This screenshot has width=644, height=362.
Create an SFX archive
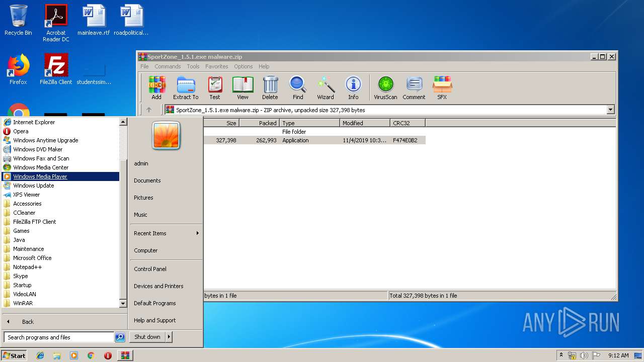coord(442,88)
